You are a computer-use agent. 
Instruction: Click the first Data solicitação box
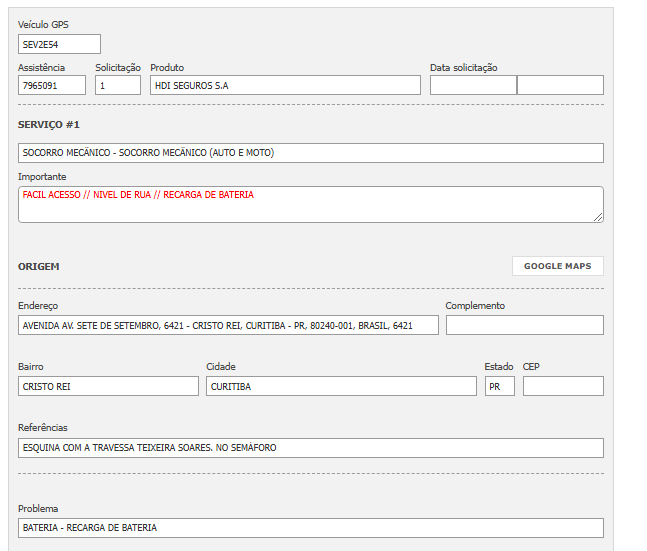pos(473,85)
